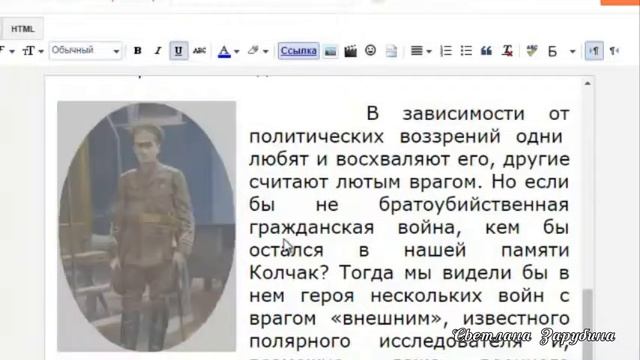This screenshot has width=640, height=360.
Task: Toggle strikethrough formatting
Action: pos(199,51)
